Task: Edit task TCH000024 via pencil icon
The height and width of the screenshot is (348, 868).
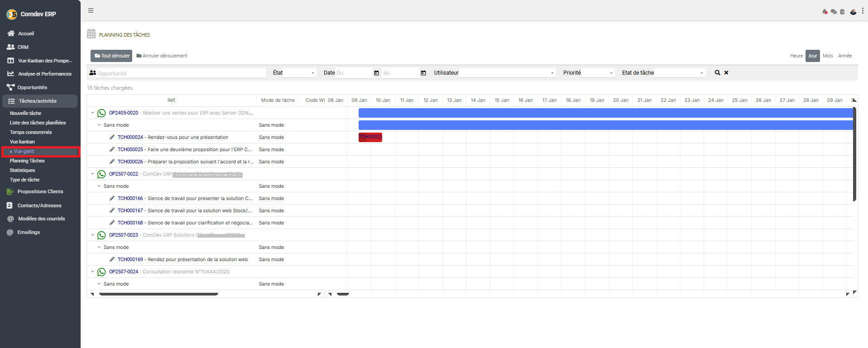Action: point(112,137)
